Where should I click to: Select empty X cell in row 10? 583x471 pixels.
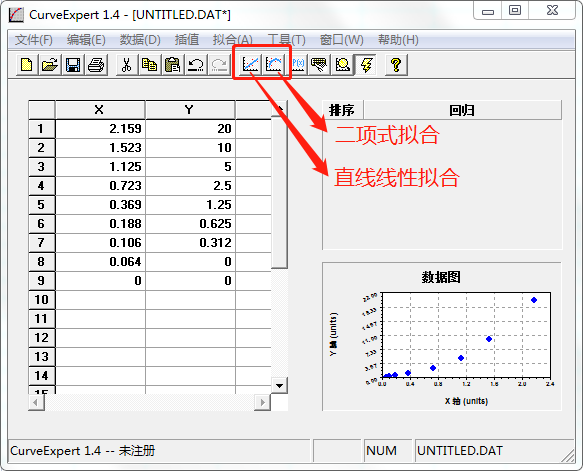(100, 300)
